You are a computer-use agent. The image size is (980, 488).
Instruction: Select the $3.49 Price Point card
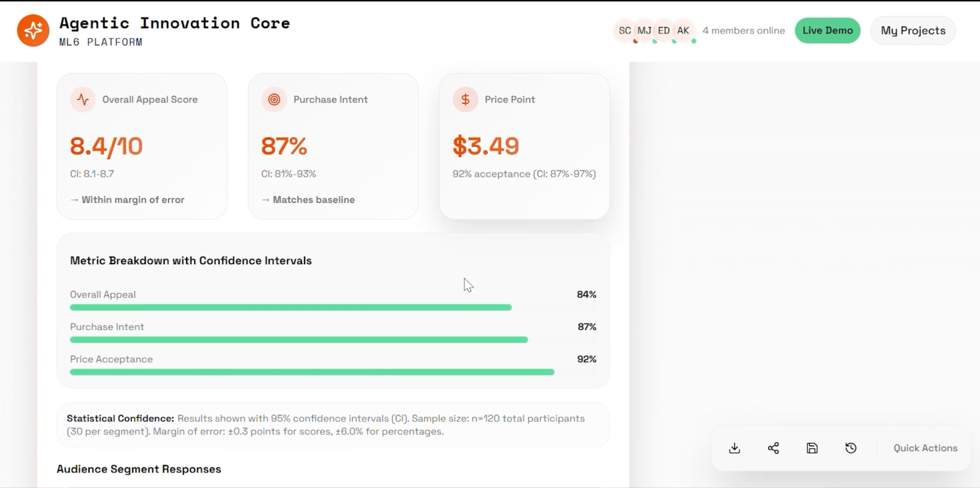point(524,146)
